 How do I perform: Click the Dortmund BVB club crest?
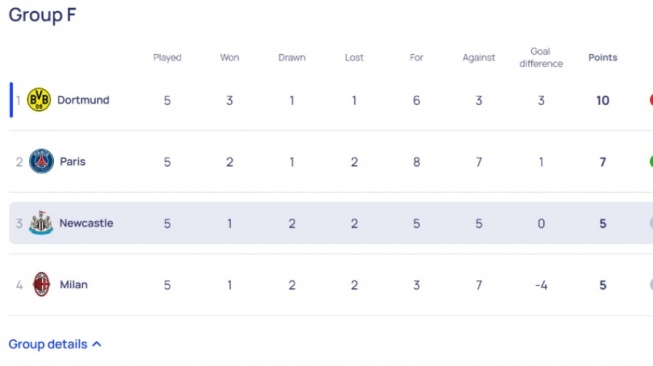[x=39, y=100]
